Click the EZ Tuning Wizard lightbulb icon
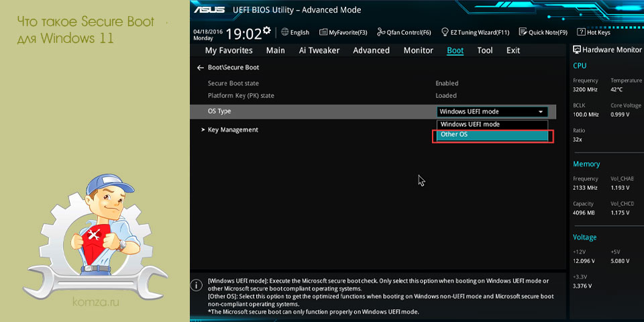 click(x=444, y=32)
